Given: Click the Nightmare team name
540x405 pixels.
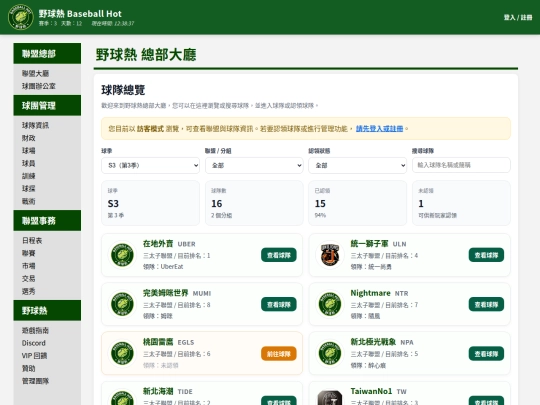Looking at the screenshot, I should pos(370,293).
